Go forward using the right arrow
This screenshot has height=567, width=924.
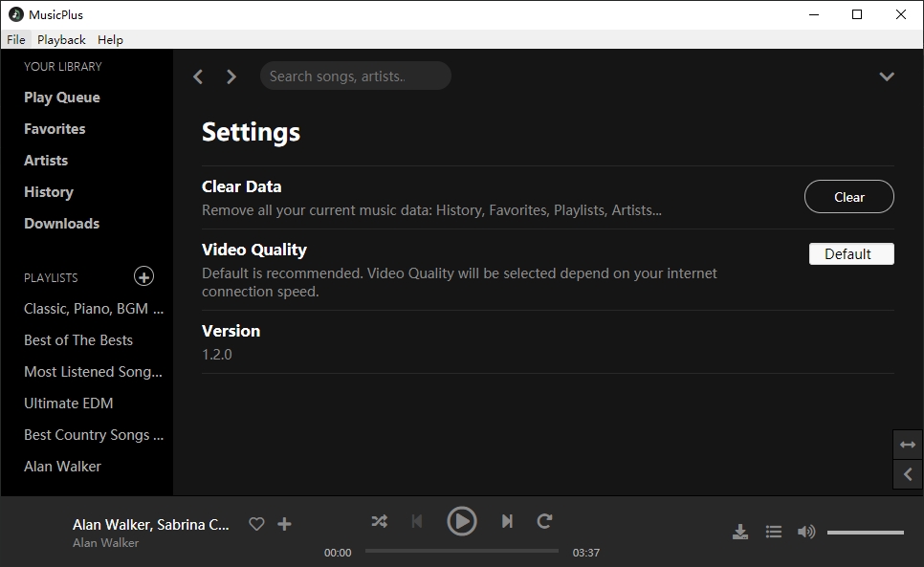coord(231,76)
